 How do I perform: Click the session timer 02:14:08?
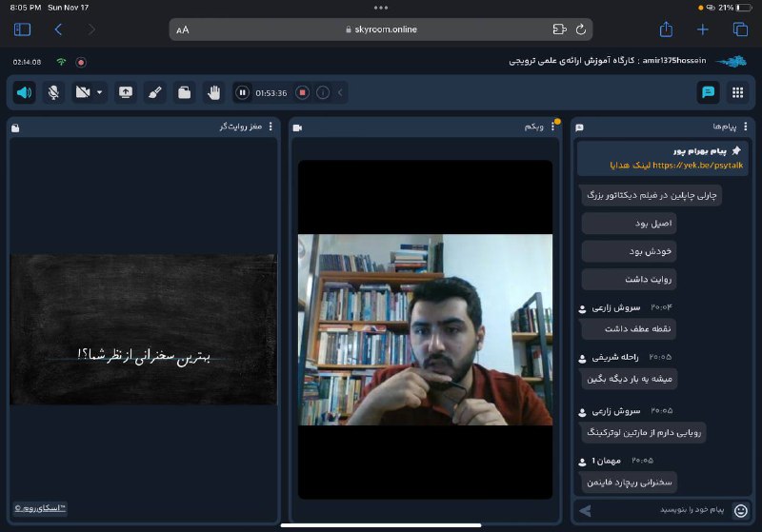click(x=28, y=62)
